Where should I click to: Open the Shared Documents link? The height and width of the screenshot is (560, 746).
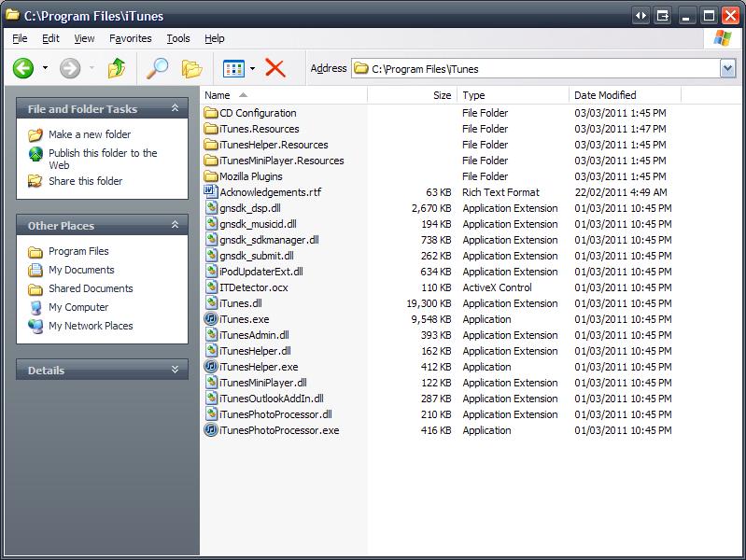tap(91, 288)
